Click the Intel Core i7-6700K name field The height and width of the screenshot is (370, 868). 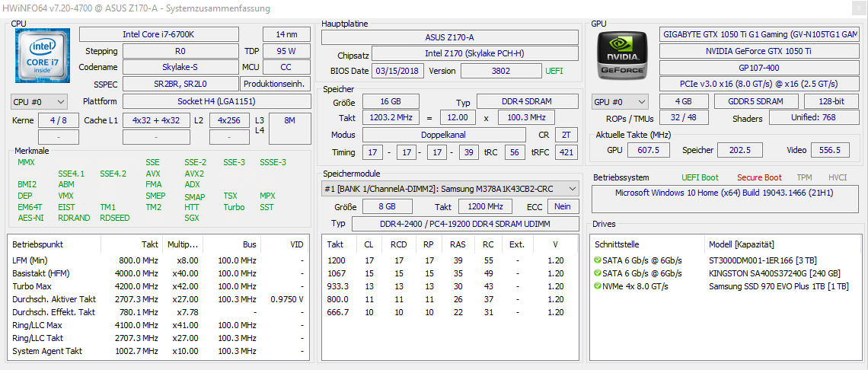point(159,34)
